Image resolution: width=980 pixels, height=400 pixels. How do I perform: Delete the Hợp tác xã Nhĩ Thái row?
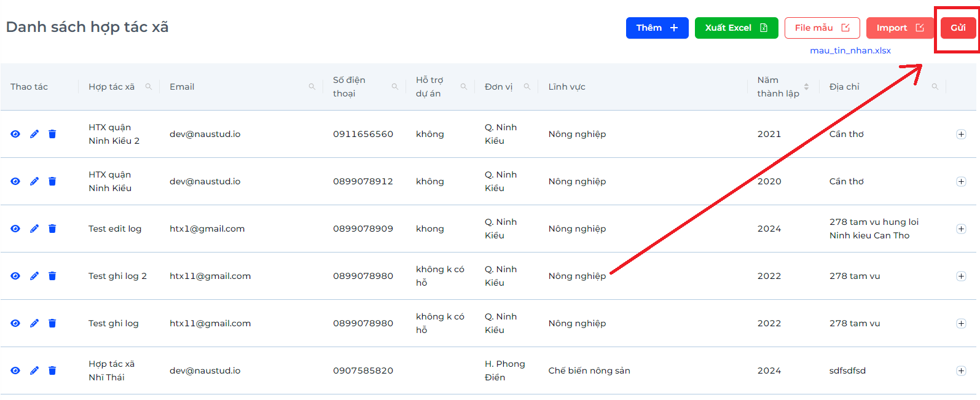point(52,371)
